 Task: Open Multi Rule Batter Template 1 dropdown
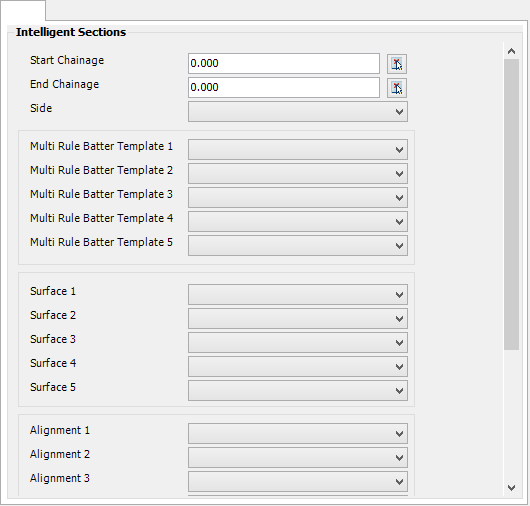coord(298,149)
